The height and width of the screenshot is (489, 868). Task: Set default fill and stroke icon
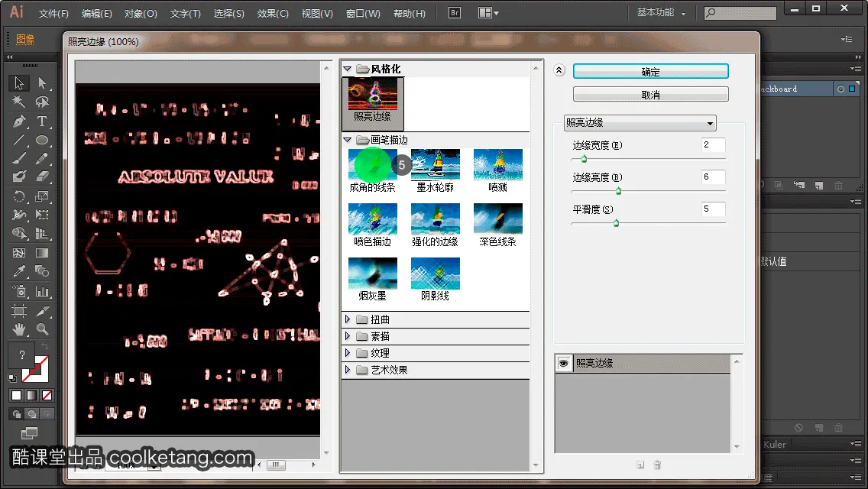click(x=12, y=378)
